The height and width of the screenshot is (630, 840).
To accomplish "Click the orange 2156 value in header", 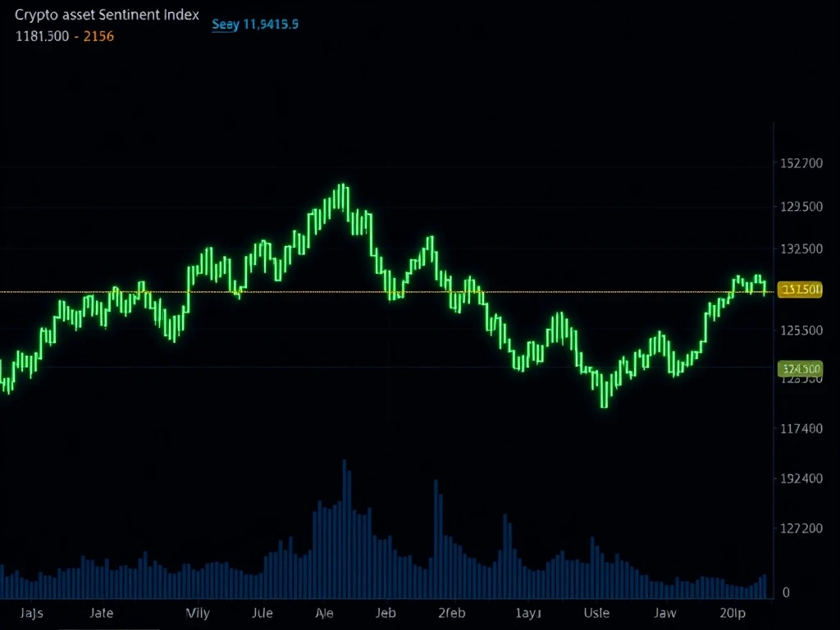I will click(x=98, y=37).
